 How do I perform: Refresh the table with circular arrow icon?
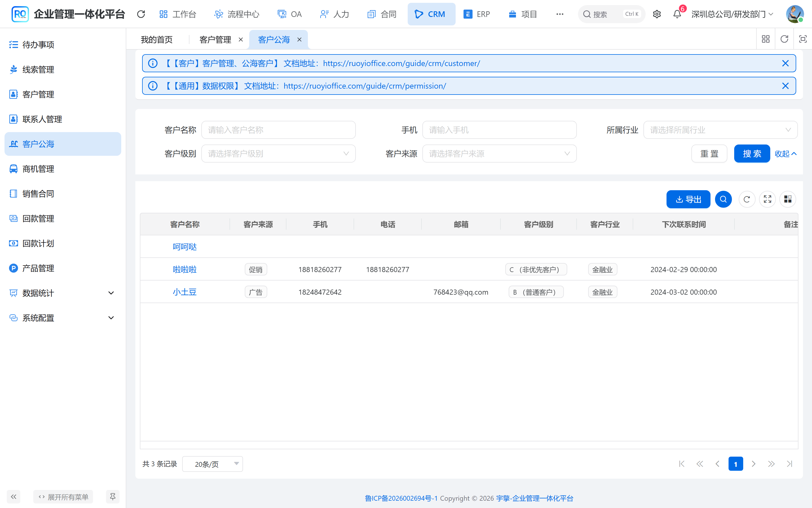(x=747, y=199)
